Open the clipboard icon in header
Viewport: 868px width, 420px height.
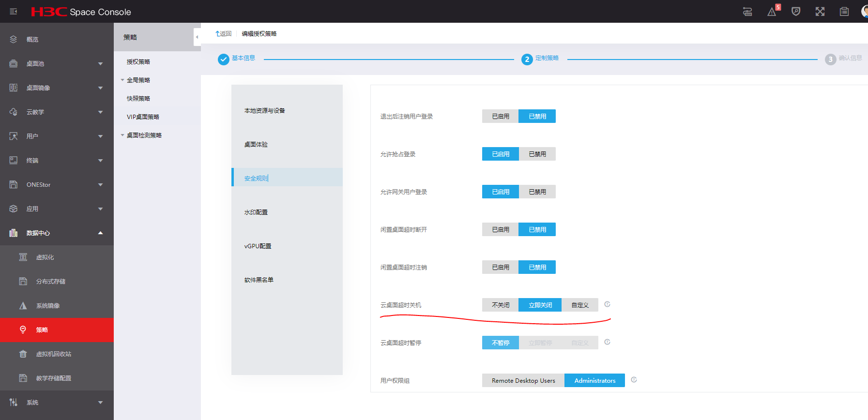coord(844,12)
